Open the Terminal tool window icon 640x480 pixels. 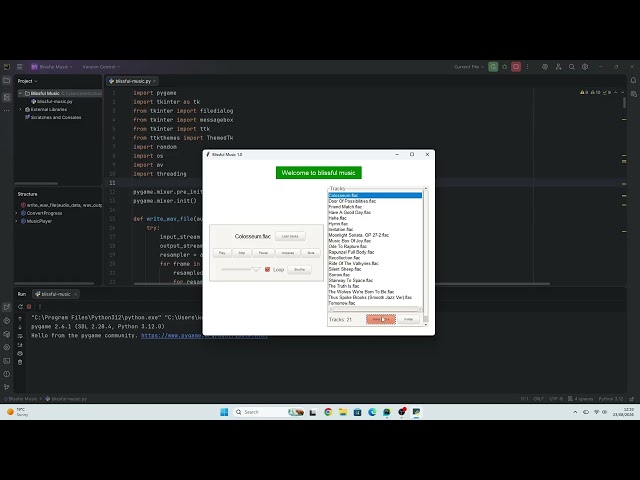point(7,361)
